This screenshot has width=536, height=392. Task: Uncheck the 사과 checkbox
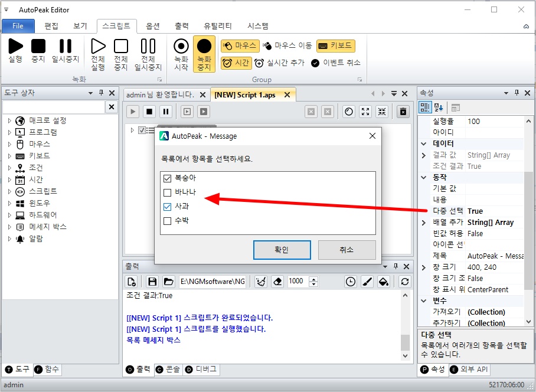[167, 207]
